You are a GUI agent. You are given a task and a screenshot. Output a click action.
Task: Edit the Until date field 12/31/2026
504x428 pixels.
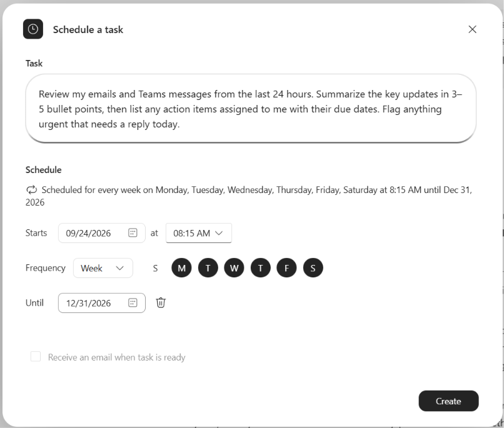[x=101, y=303]
